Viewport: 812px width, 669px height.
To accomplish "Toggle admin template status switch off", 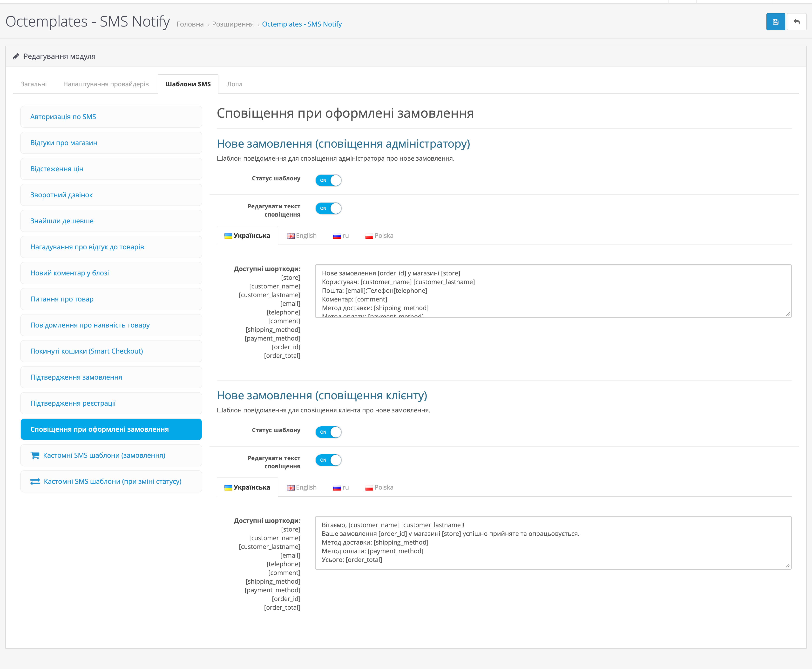I will coord(328,180).
